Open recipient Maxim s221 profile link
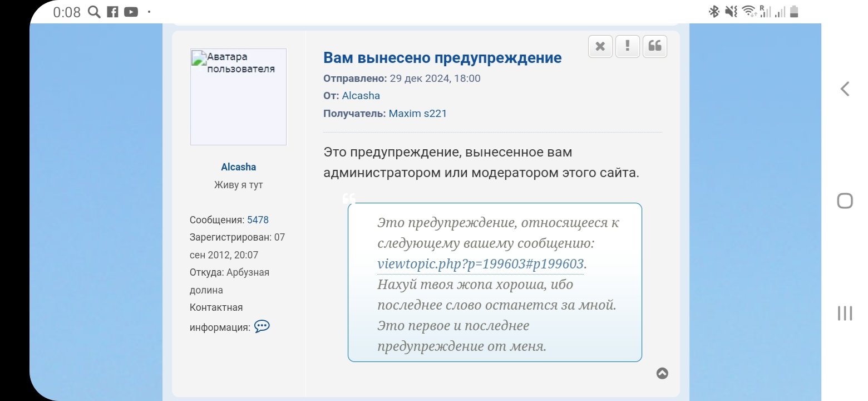868x401 pixels. (x=417, y=114)
